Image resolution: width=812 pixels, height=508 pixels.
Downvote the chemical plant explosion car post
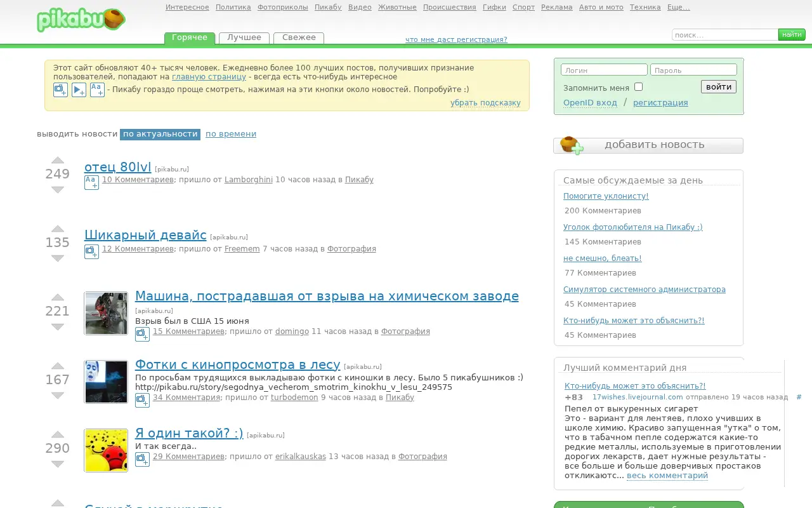(58, 326)
